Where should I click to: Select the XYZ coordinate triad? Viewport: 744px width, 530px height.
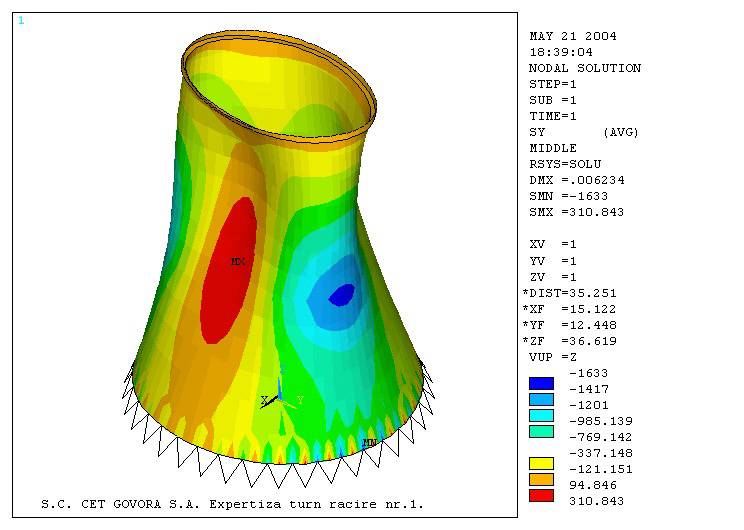pos(281,395)
